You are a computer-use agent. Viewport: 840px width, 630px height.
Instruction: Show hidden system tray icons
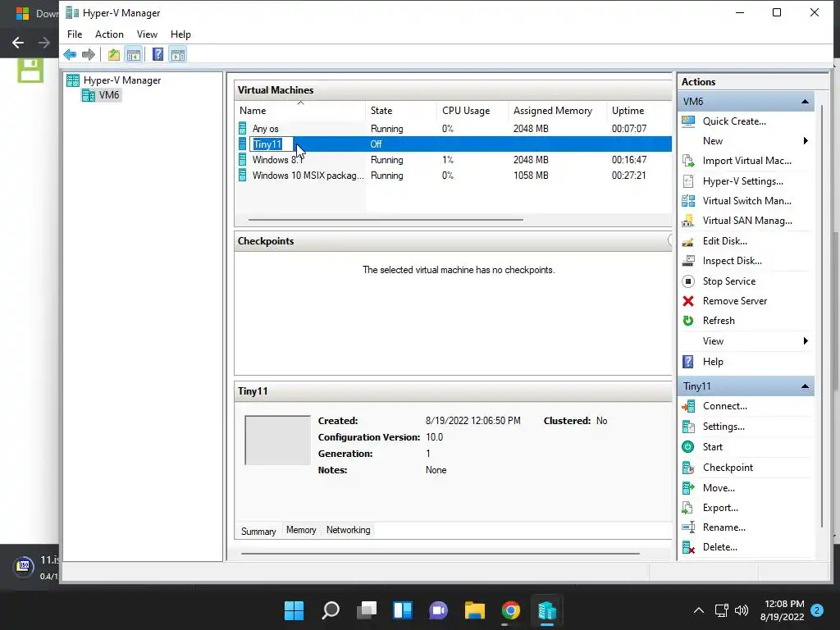(x=699, y=610)
